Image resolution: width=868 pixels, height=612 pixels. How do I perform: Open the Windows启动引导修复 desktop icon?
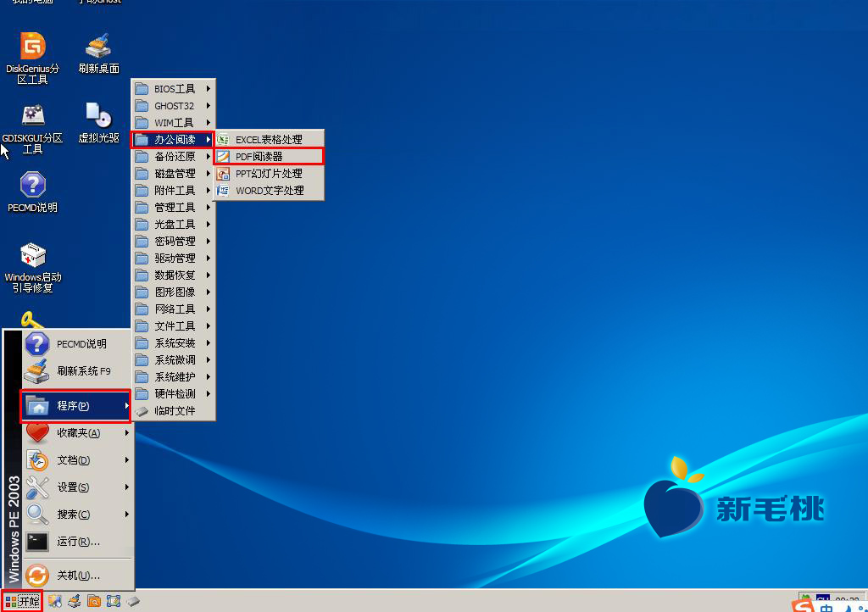point(33,268)
